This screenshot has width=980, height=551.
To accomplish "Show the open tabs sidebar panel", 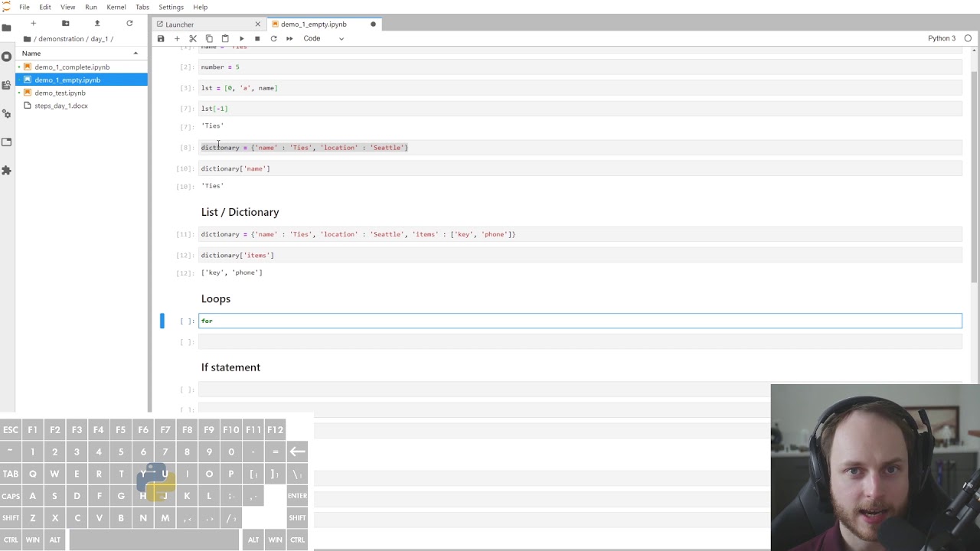I will point(7,142).
